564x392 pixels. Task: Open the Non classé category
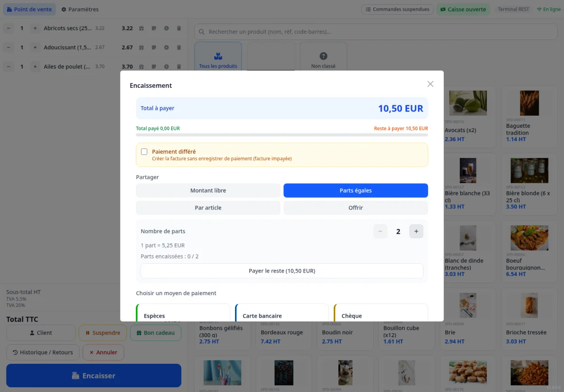[x=323, y=56]
